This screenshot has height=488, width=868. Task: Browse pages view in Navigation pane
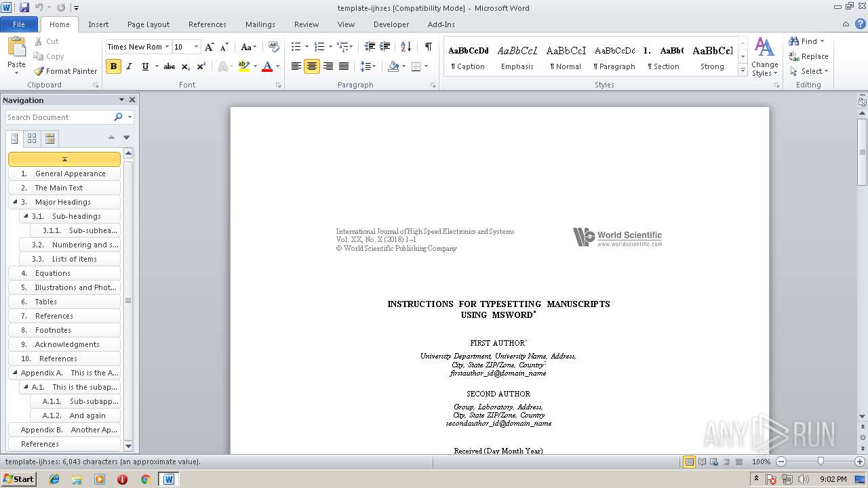click(32, 139)
